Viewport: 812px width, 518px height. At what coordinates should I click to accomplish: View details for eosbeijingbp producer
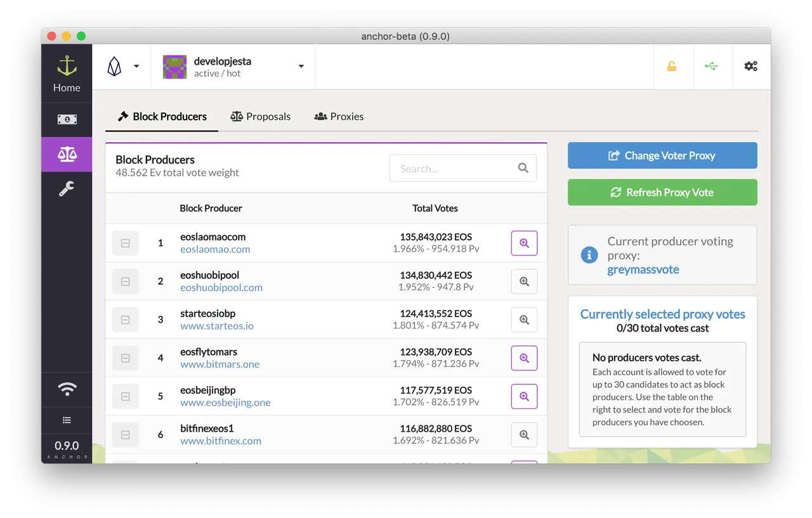(524, 396)
